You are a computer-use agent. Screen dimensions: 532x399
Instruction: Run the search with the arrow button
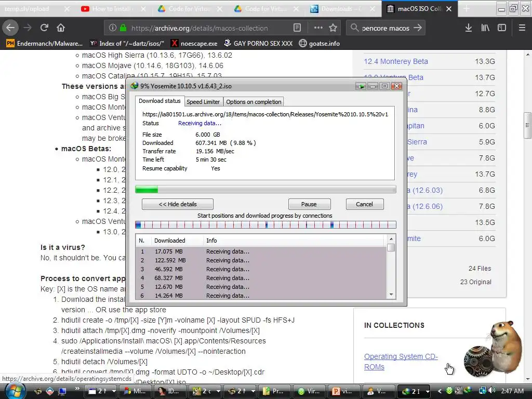(x=418, y=28)
